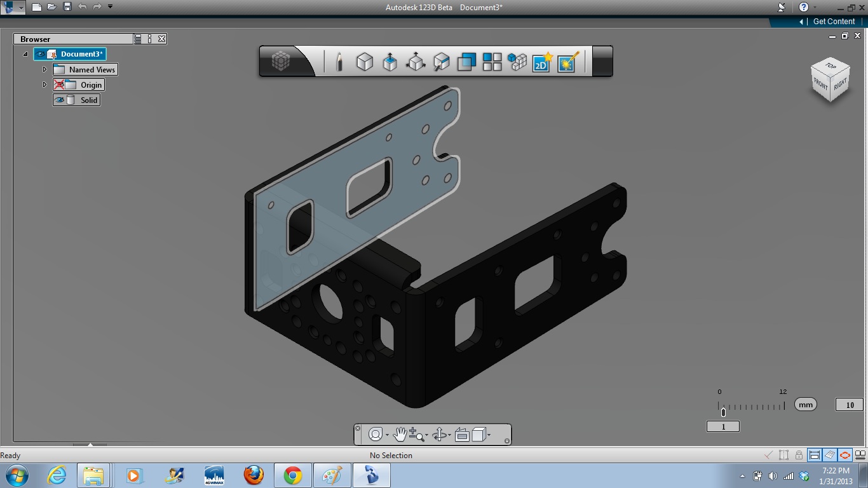The height and width of the screenshot is (488, 868).
Task: Toggle visibility of Document3
Action: click(41, 55)
